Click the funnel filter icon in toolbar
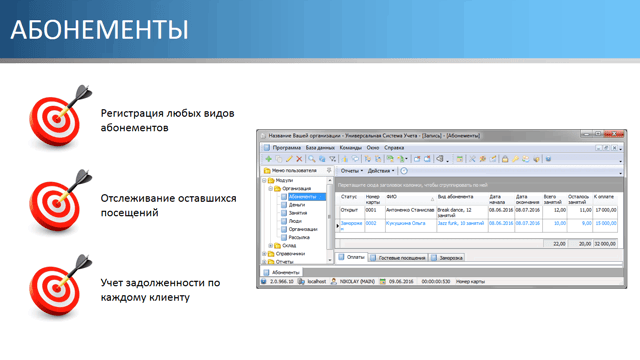Viewport: 640px width, 360px height. [x=333, y=159]
